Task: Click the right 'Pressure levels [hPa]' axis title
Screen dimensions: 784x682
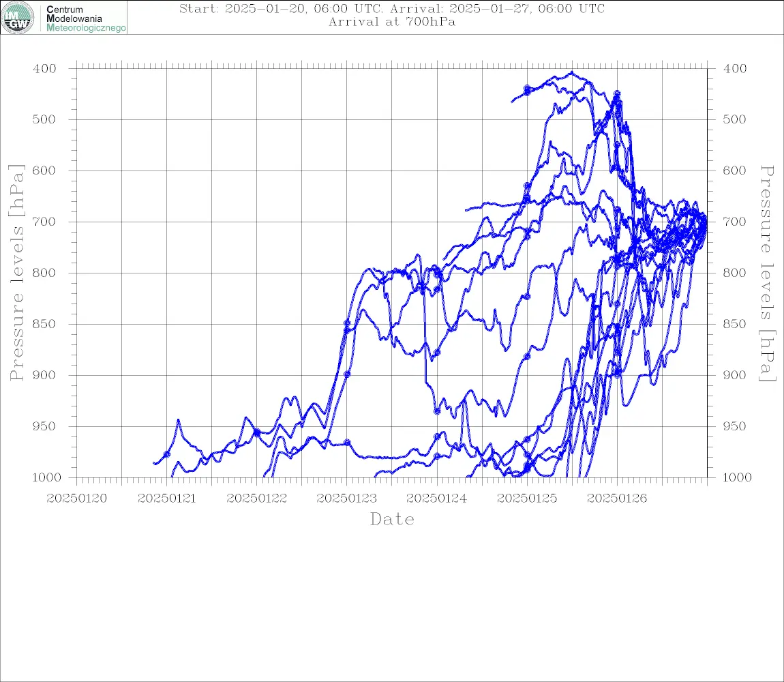Action: click(x=768, y=273)
